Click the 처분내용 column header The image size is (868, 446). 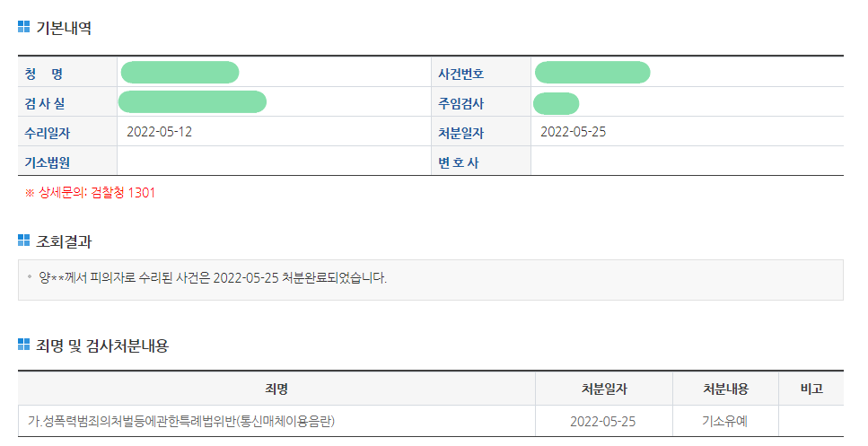point(725,389)
